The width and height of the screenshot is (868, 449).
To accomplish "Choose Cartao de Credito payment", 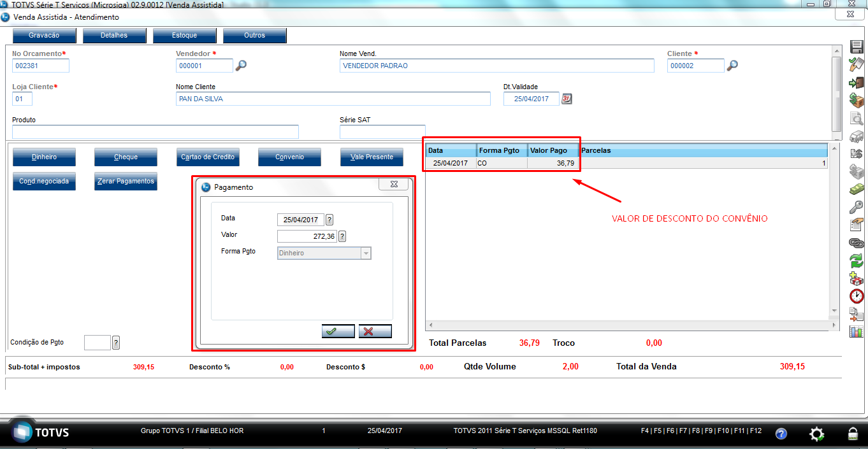I will point(208,157).
